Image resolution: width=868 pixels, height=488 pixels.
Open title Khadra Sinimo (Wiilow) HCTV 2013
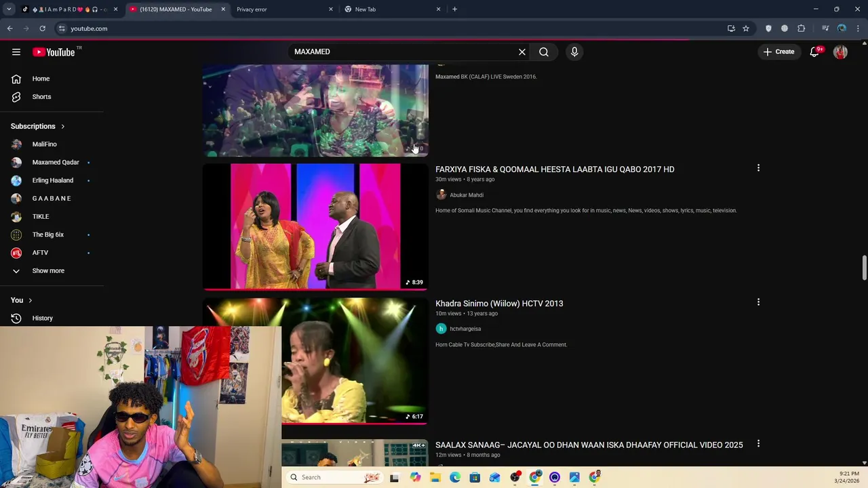coord(499,304)
